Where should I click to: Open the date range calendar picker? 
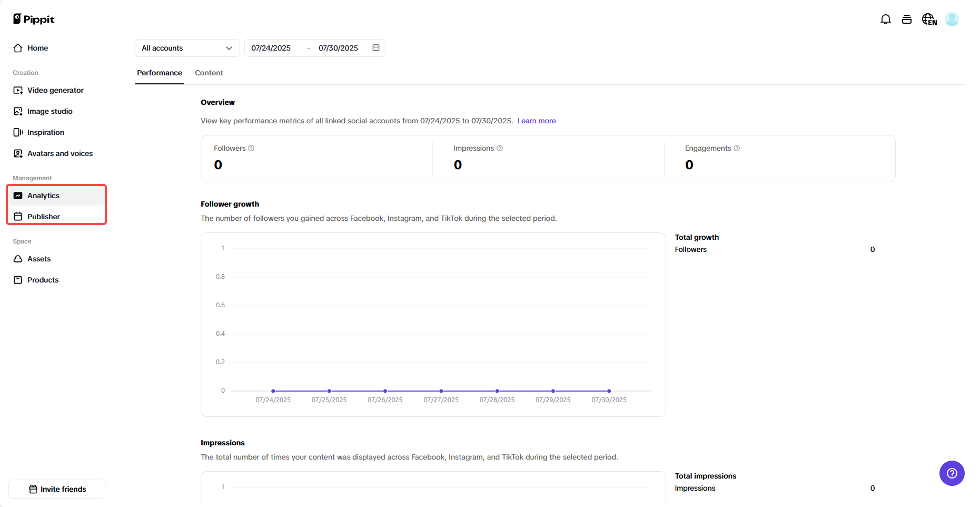376,47
